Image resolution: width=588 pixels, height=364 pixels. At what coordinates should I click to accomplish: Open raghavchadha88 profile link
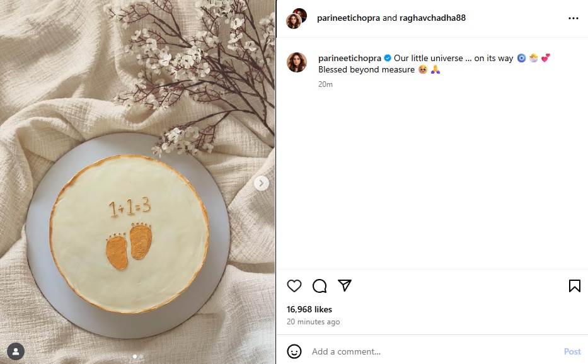point(432,18)
